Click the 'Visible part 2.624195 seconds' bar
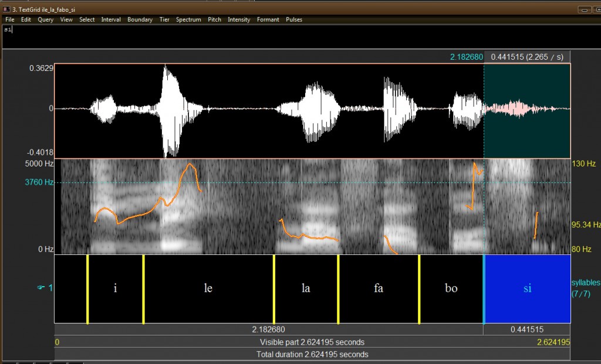This screenshot has width=601, height=364. tap(312, 342)
